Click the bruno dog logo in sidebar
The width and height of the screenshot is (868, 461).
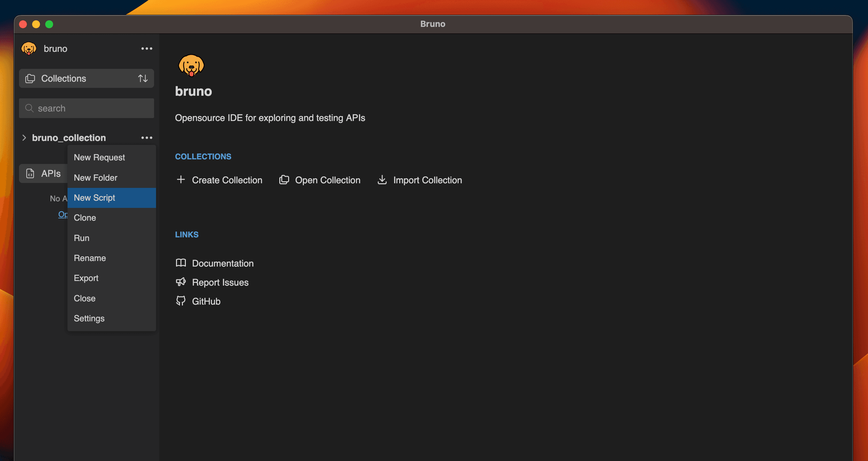click(29, 49)
